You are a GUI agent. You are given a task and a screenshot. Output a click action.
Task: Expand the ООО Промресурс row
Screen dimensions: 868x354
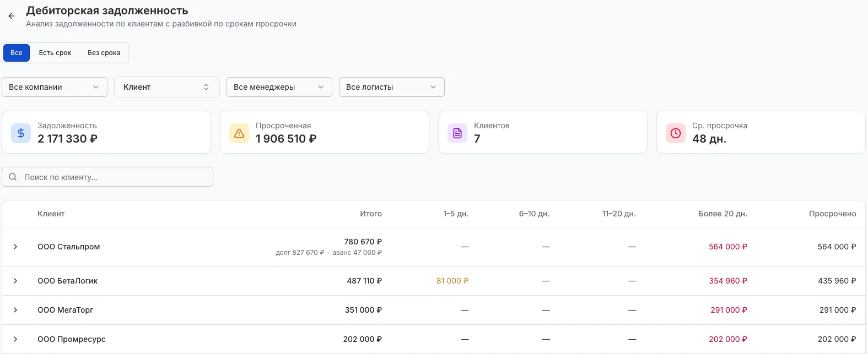click(15, 339)
